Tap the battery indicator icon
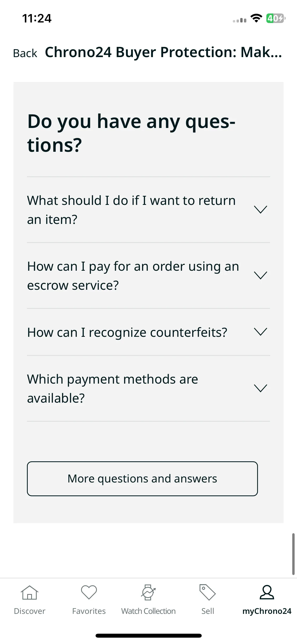Image resolution: width=297 pixels, height=644 pixels. tap(276, 18)
